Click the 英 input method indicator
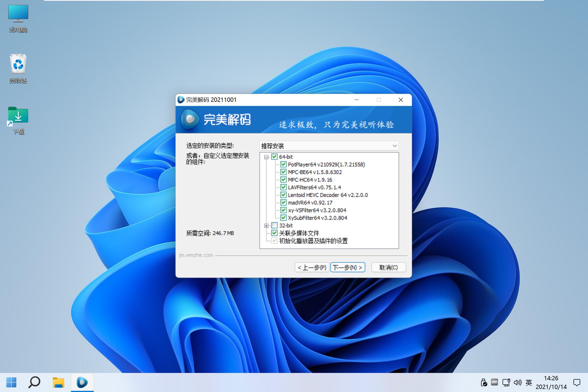The width and height of the screenshot is (588, 392). point(528,382)
